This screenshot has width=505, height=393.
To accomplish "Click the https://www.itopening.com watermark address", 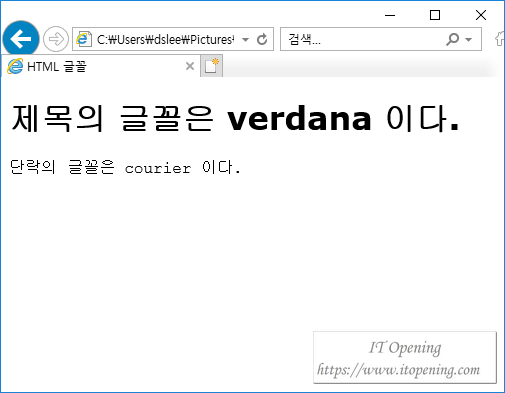I will (399, 370).
